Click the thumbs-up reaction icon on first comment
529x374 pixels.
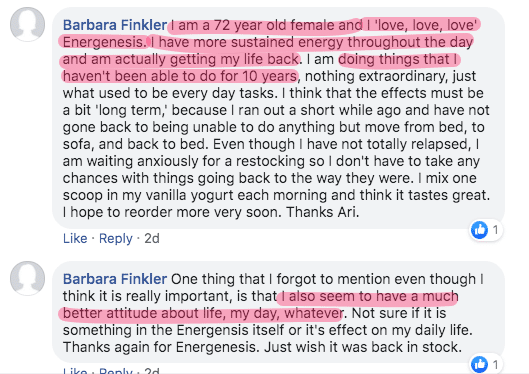(479, 230)
